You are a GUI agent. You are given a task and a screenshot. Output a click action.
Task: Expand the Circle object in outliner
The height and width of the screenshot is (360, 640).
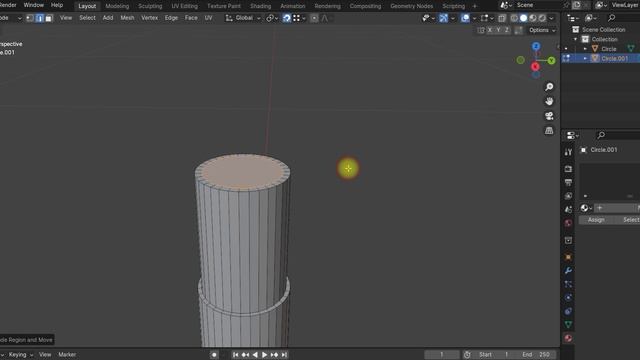tap(585, 49)
